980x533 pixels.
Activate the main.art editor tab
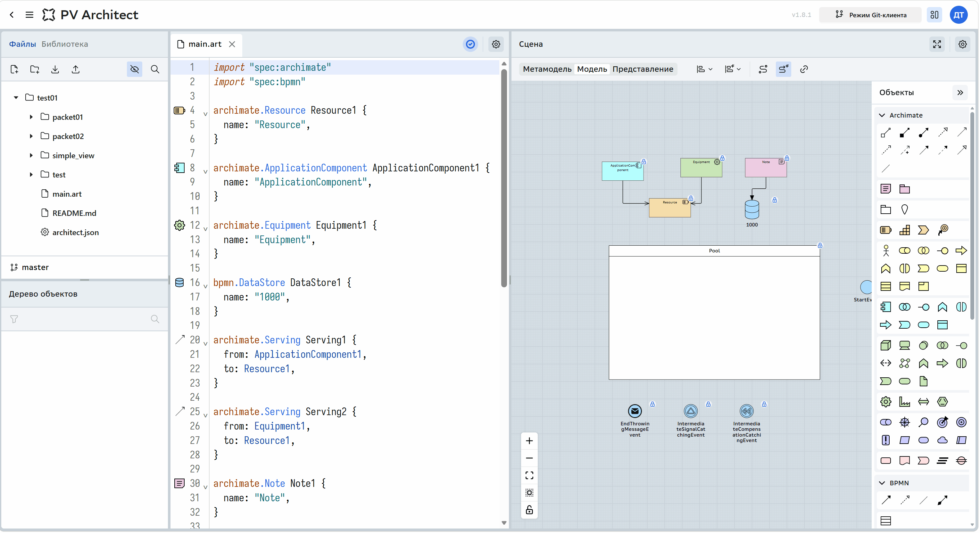205,44
